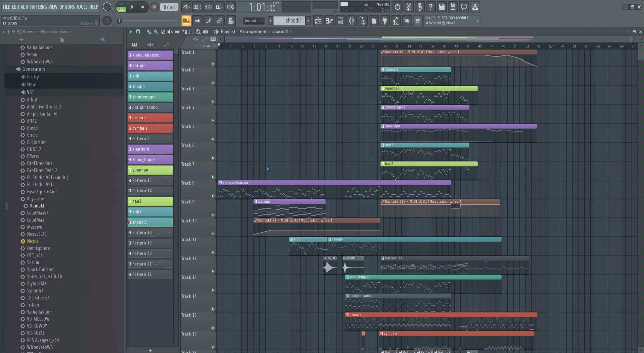Select the Zoom magnifier tool in playlist
The width and height of the screenshot is (644, 353).
click(198, 32)
